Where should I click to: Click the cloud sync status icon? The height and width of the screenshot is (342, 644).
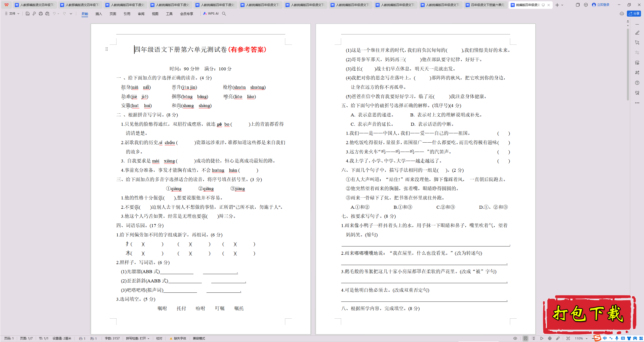[622, 14]
